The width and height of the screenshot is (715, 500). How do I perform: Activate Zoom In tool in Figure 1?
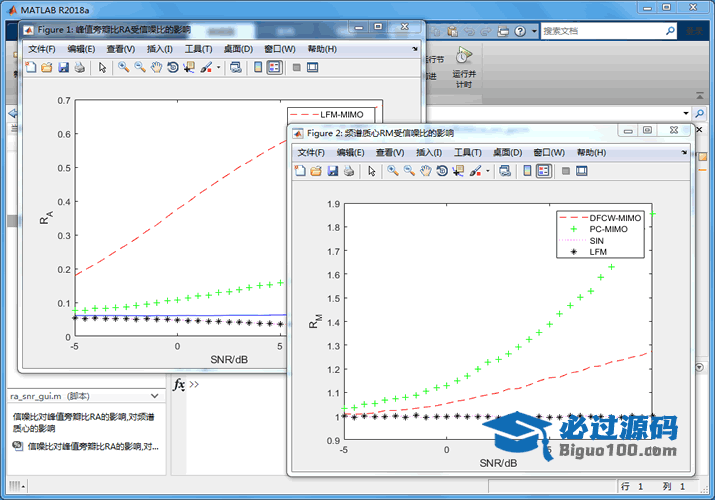pos(123,67)
